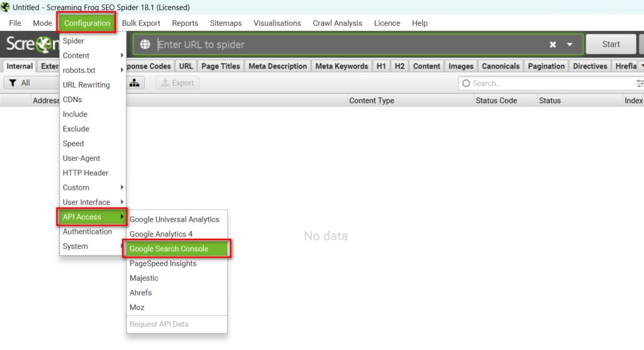
Task: Switch to the H1 tab
Action: (x=381, y=66)
